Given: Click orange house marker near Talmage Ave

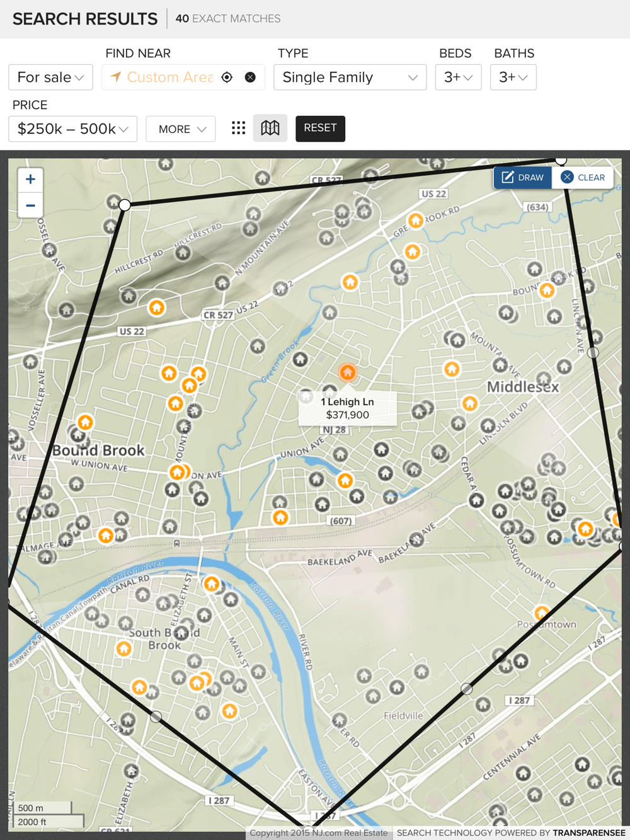Looking at the screenshot, I should pos(106,536).
